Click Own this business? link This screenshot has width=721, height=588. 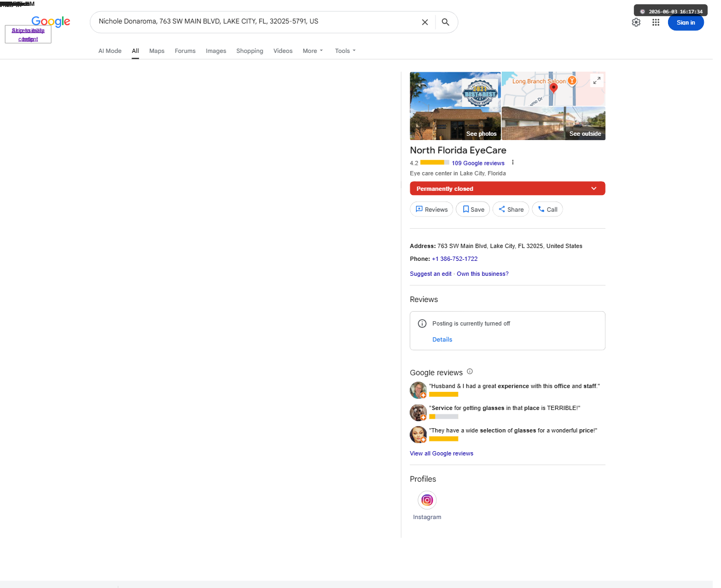482,274
